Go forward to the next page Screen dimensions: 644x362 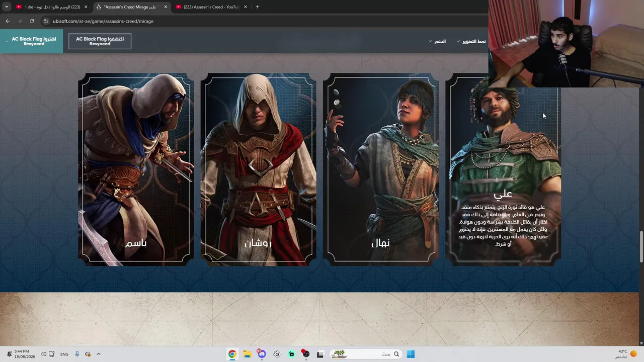click(x=20, y=21)
